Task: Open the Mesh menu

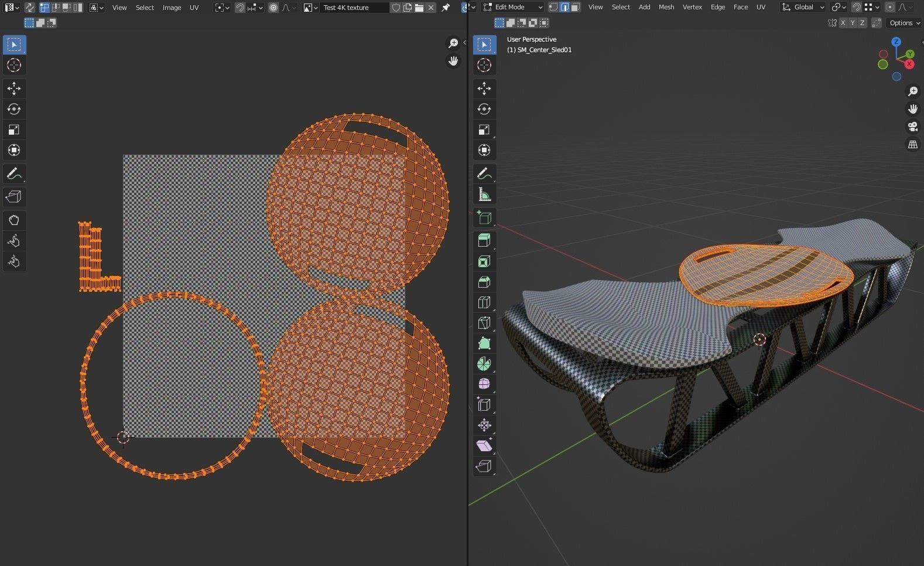Action: click(666, 7)
